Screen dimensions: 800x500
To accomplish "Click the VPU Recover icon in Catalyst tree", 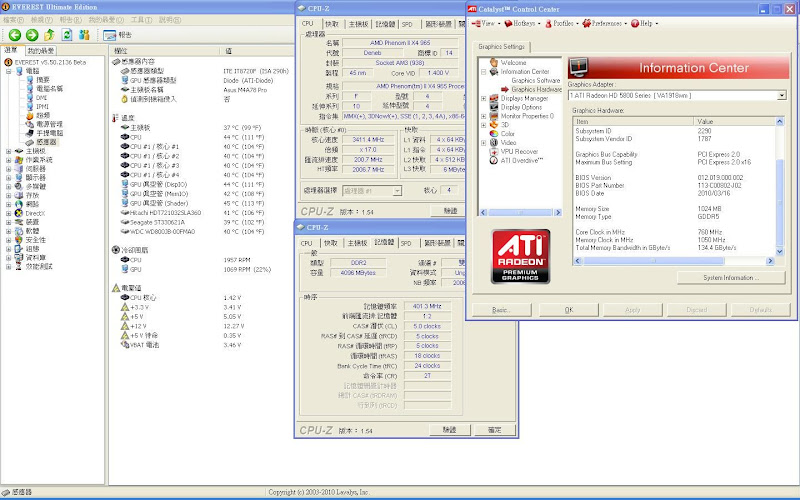I will tap(494, 152).
